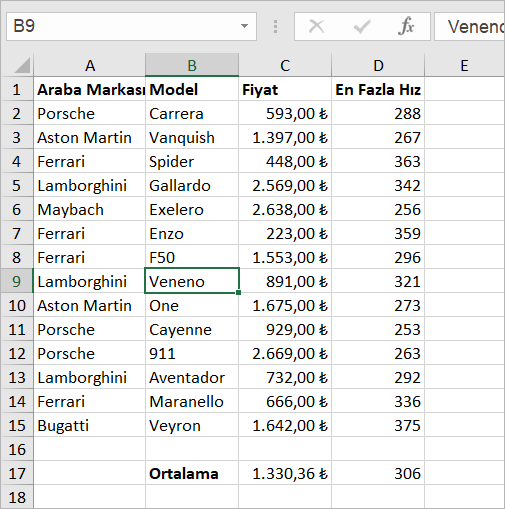Click the En Fazla Hız header cell
The image size is (505, 509).
(x=378, y=89)
